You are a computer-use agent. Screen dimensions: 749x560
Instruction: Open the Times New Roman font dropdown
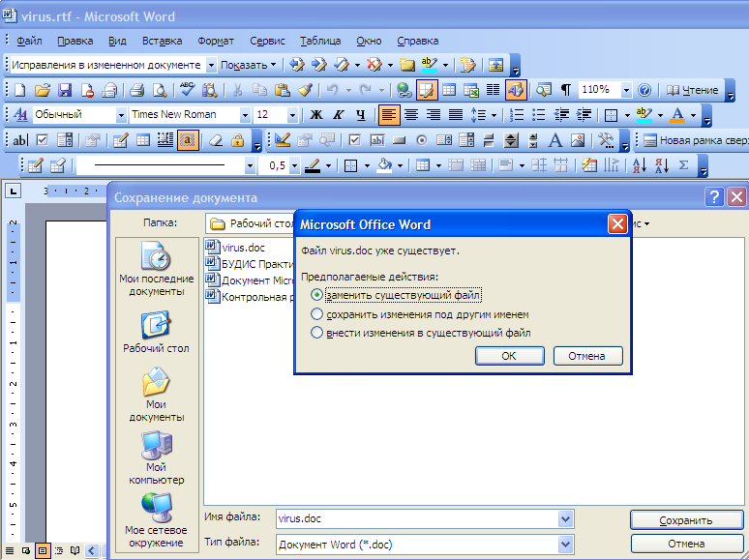click(x=245, y=114)
